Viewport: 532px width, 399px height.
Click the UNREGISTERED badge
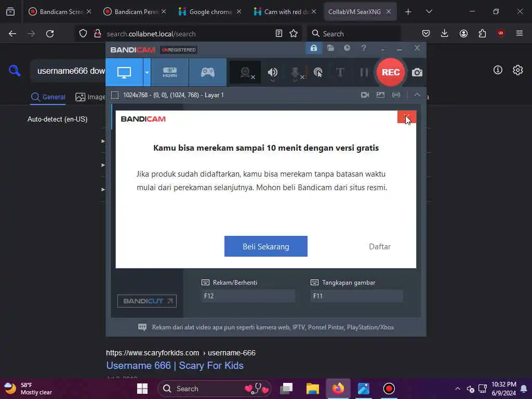click(x=179, y=50)
